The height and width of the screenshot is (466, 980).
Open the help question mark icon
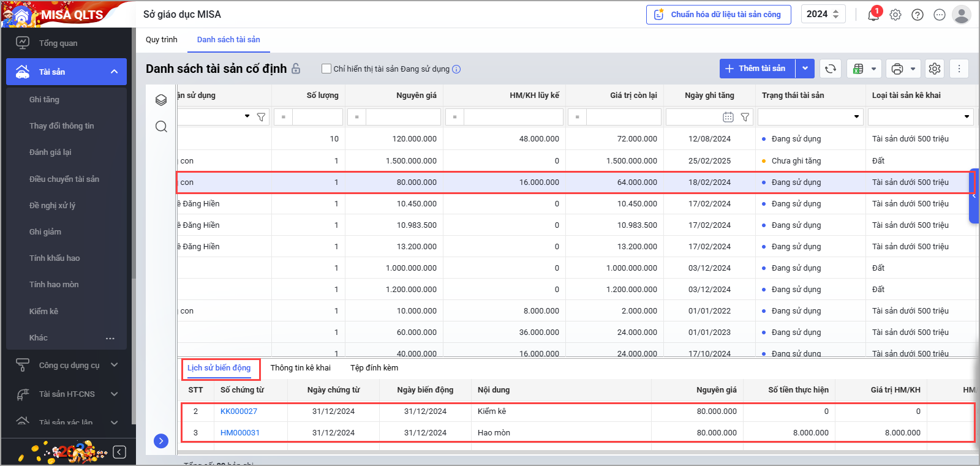point(917,15)
